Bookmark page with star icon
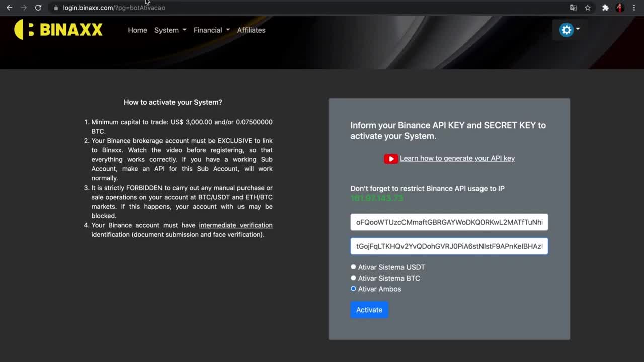Screen dimensions: 644x362 588,8
